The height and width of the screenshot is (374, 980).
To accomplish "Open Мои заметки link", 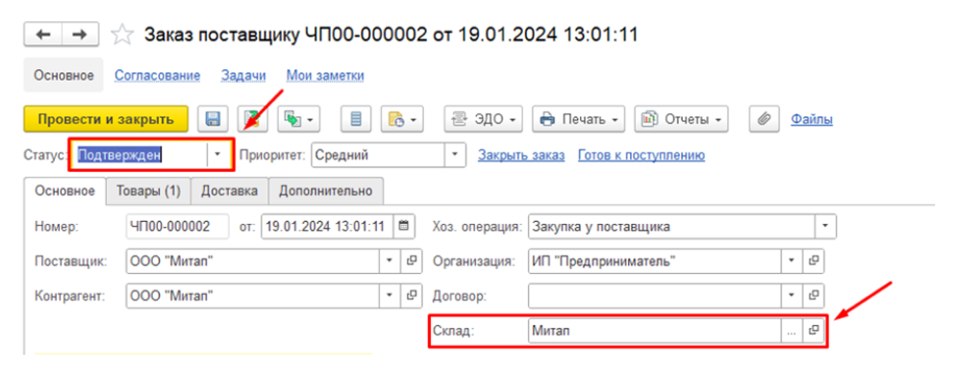I will click(325, 76).
